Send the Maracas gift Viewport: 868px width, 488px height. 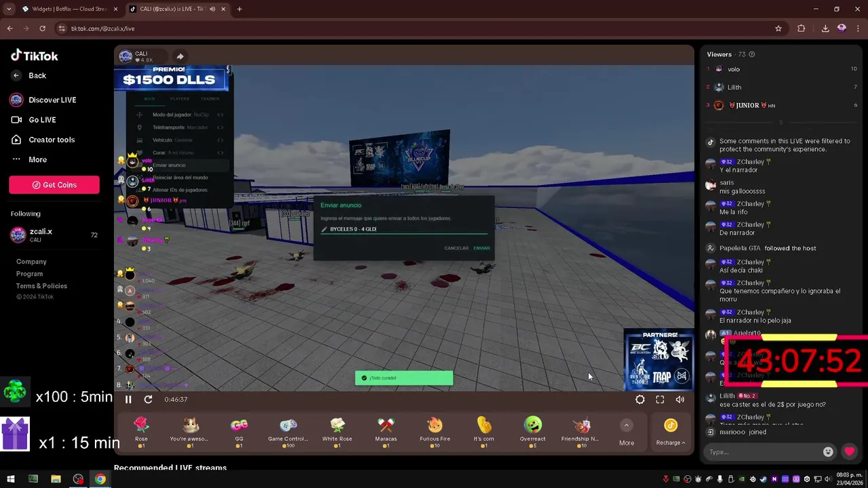pos(386,432)
